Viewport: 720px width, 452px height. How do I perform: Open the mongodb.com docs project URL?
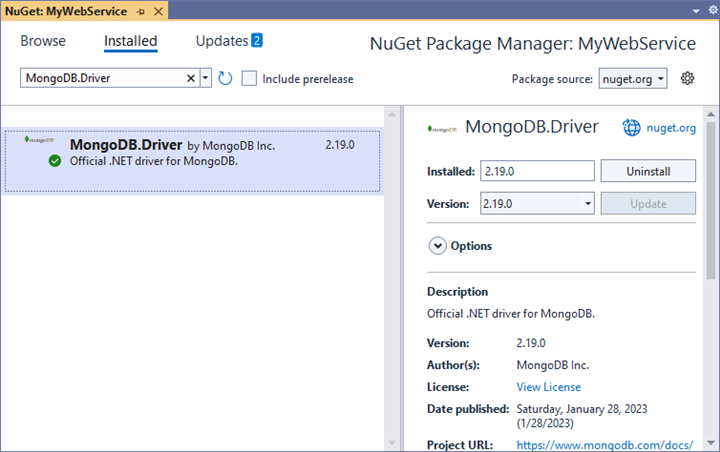tap(605, 445)
